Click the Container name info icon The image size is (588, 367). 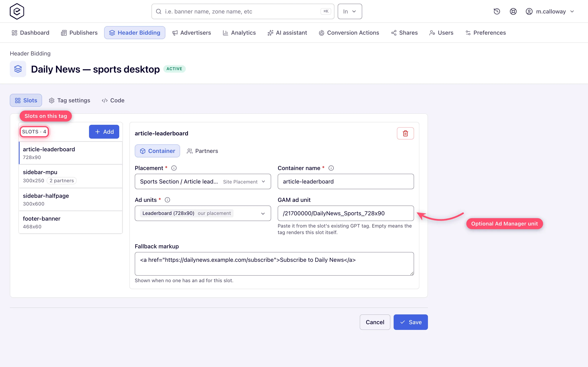[x=331, y=168]
